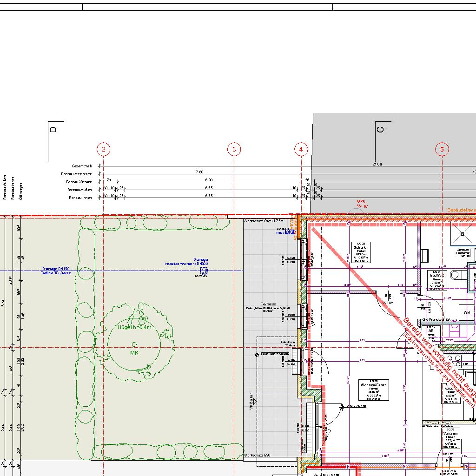Click the Edelrohbau ohne Putz und Installationen note

[438, 369]
